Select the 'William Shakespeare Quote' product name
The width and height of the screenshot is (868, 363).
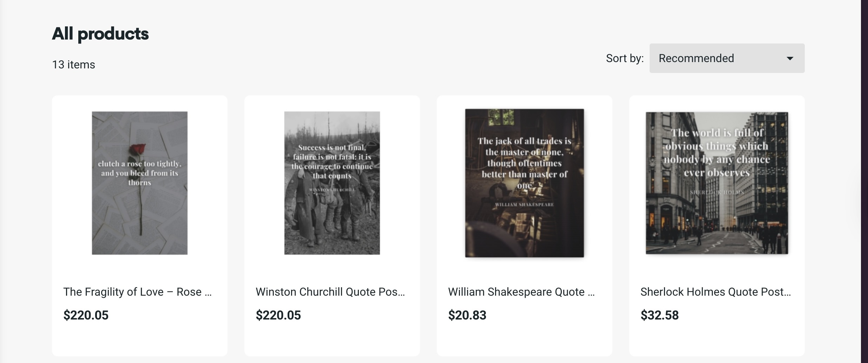point(522,291)
